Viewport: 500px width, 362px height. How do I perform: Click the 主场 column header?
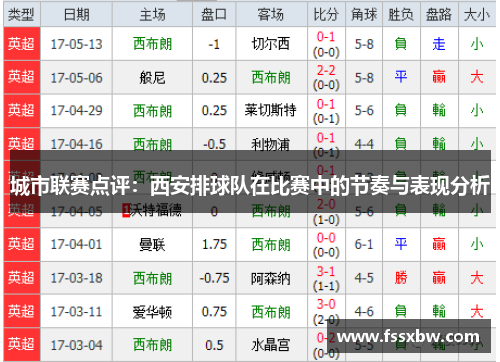pyautogui.click(x=152, y=14)
